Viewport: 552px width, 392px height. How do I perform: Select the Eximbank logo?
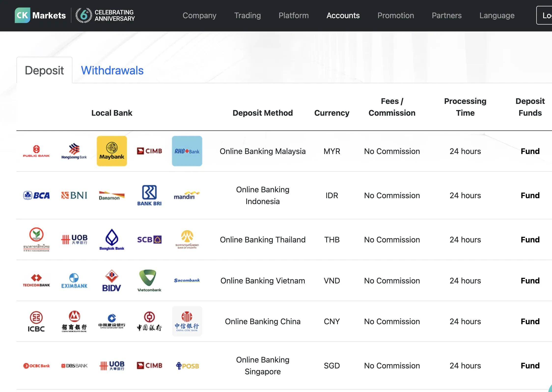coord(74,280)
